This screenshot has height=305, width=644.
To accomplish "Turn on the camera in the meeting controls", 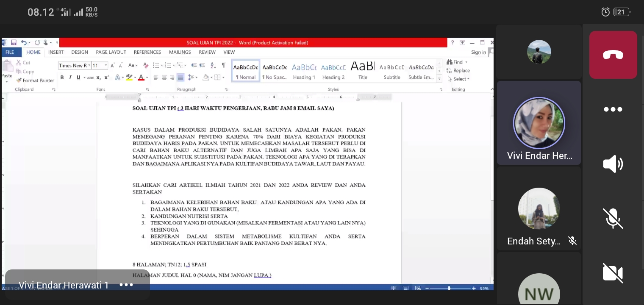I will (613, 273).
